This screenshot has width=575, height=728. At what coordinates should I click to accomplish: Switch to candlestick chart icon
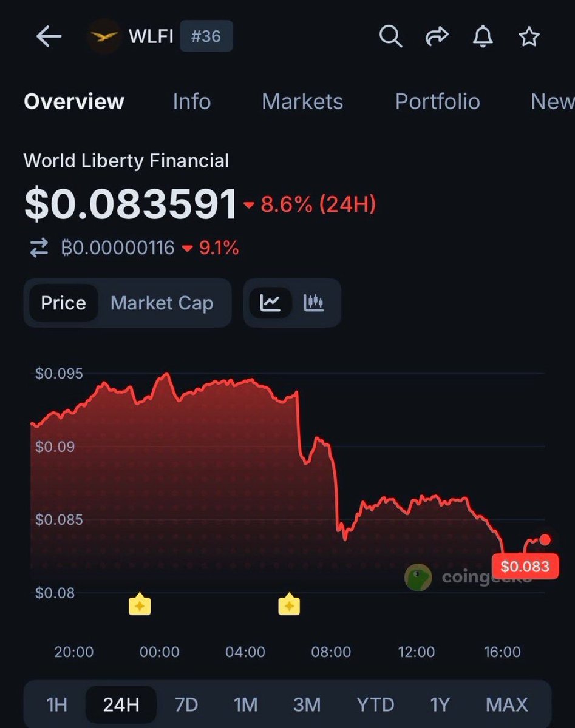pos(313,303)
